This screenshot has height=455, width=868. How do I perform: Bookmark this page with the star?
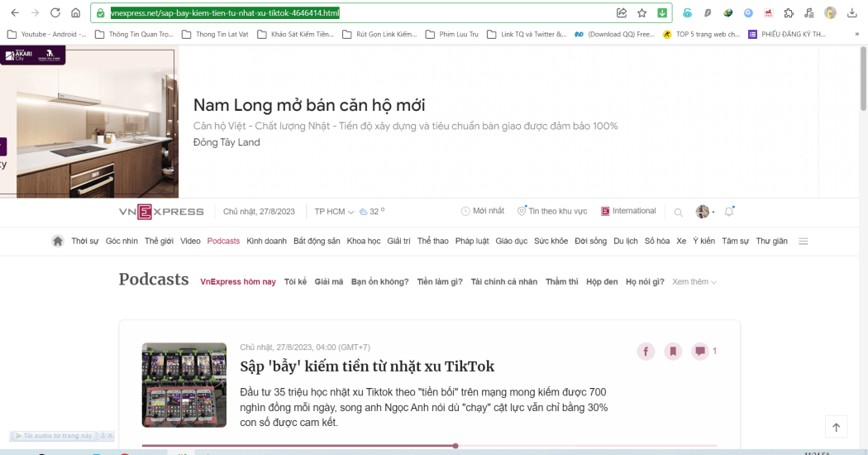pyautogui.click(x=641, y=12)
